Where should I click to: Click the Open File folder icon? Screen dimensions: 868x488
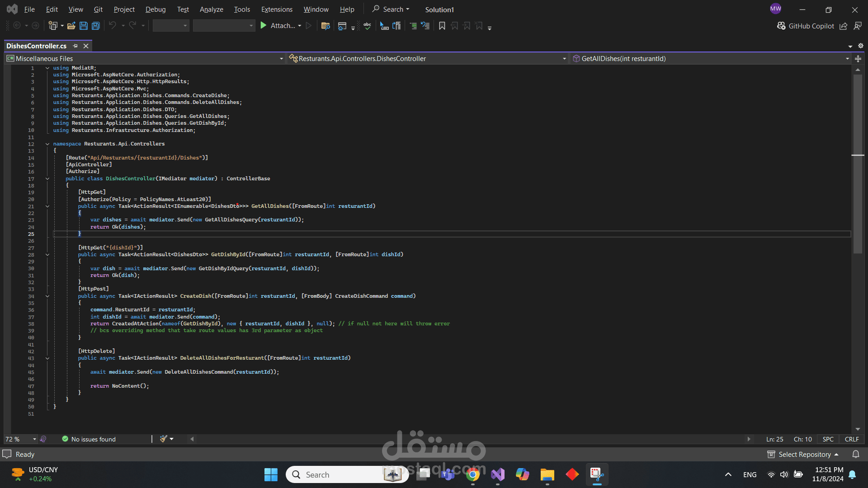click(71, 26)
